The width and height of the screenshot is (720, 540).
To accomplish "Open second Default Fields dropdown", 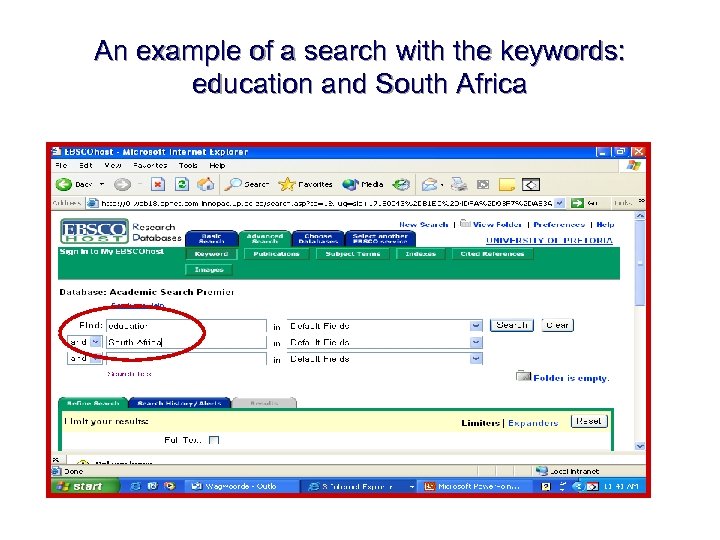I will pos(476,342).
